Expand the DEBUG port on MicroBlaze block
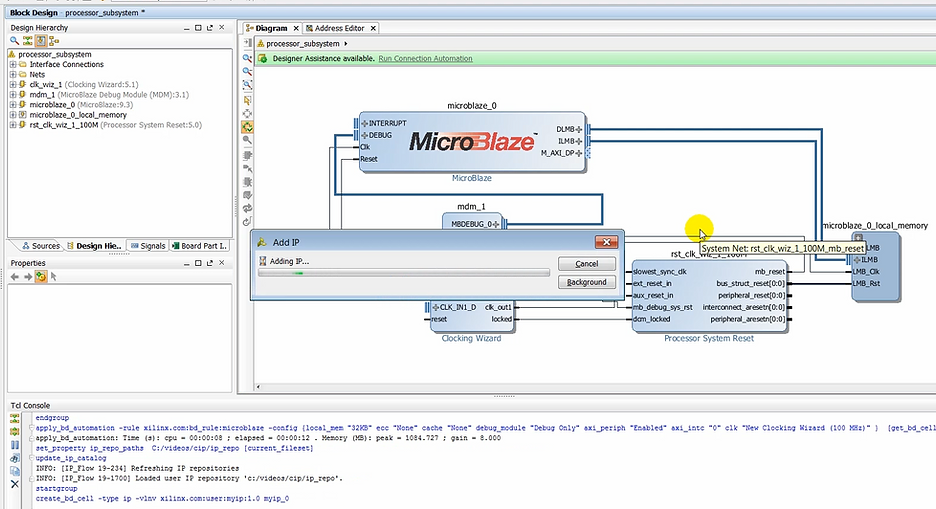Viewport: 936px width, 509px height. click(x=365, y=135)
